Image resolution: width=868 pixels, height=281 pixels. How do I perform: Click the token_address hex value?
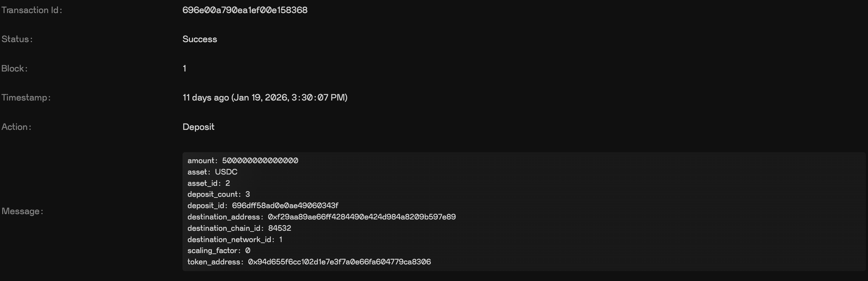coord(339,262)
